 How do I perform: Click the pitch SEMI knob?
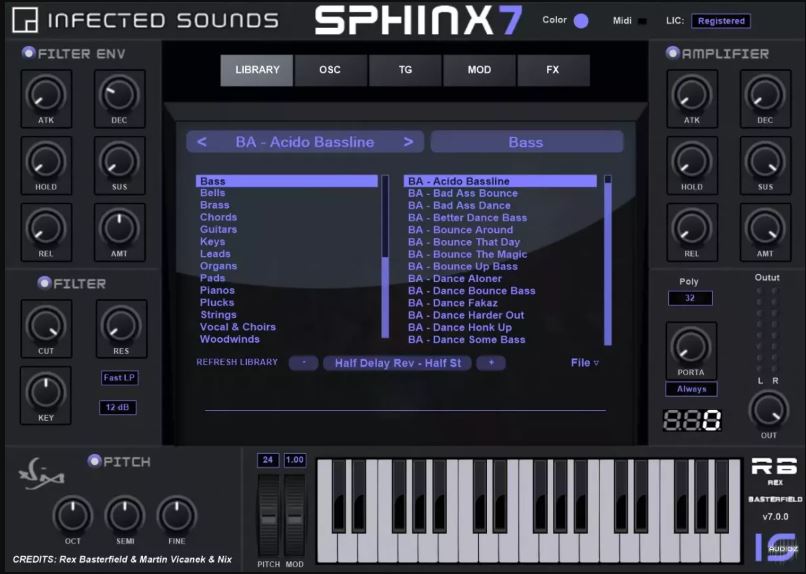[125, 515]
